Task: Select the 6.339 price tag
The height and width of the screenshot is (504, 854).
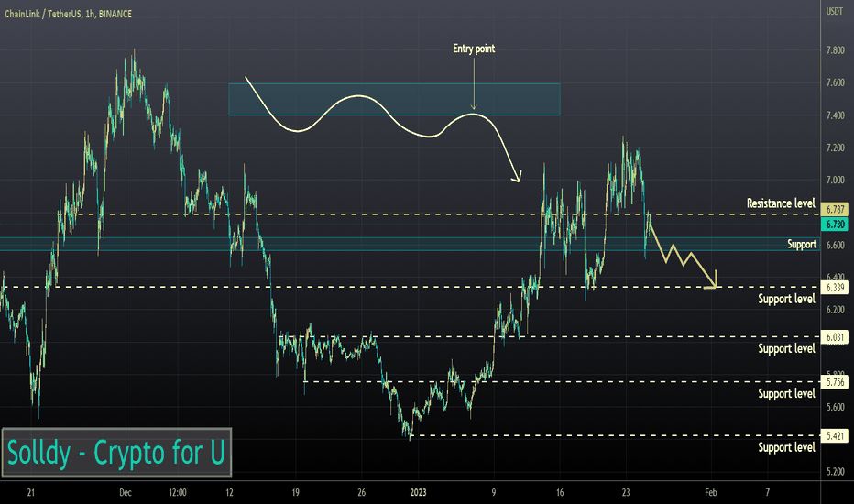Action: point(835,288)
